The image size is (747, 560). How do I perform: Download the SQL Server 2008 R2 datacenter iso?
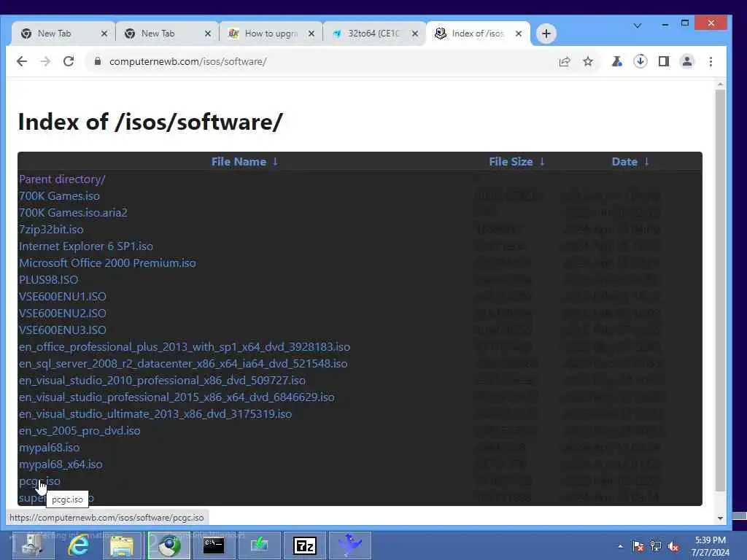(x=183, y=364)
